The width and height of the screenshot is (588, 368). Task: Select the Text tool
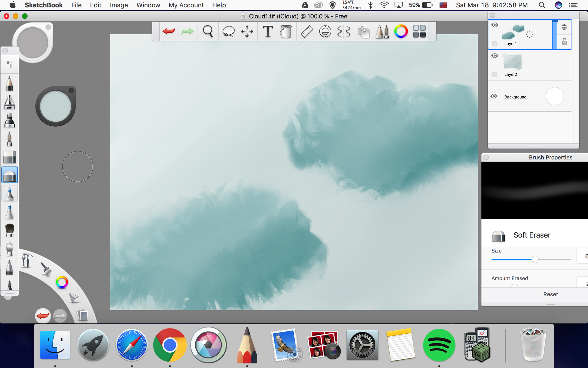pos(268,31)
